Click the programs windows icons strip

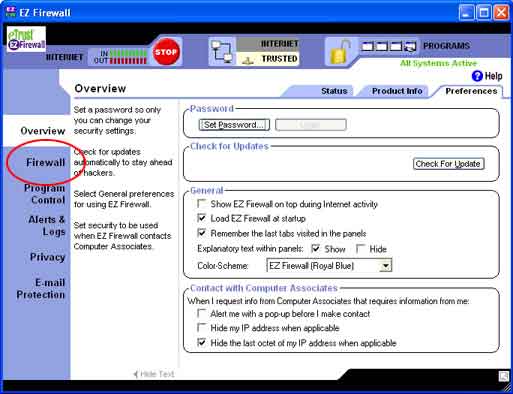pyautogui.click(x=389, y=46)
